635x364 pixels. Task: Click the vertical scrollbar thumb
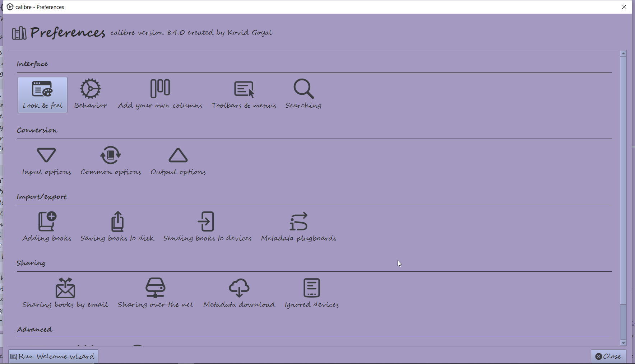tap(623, 180)
